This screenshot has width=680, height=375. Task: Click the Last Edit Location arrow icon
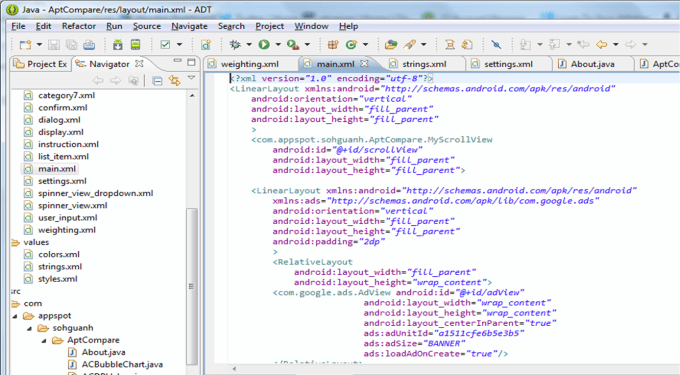point(583,45)
